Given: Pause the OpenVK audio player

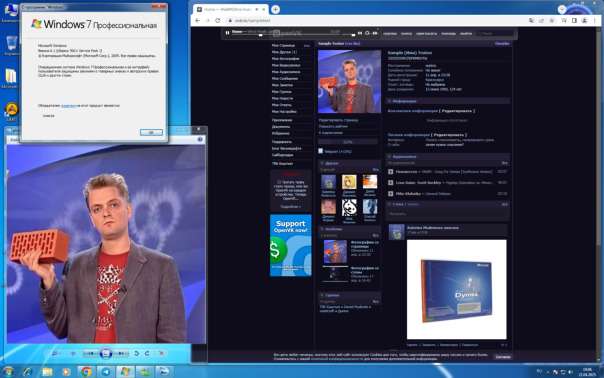Looking at the screenshot, I should pyautogui.click(x=227, y=33).
